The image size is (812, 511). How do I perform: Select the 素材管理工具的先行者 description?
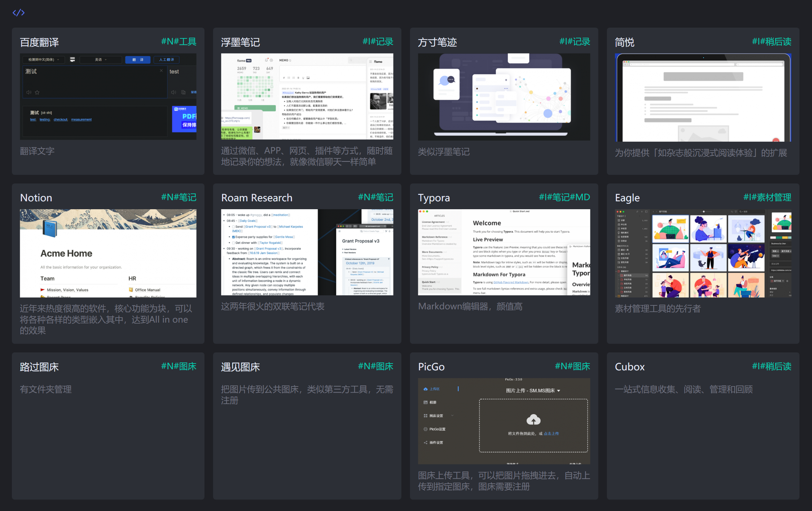[658, 309]
